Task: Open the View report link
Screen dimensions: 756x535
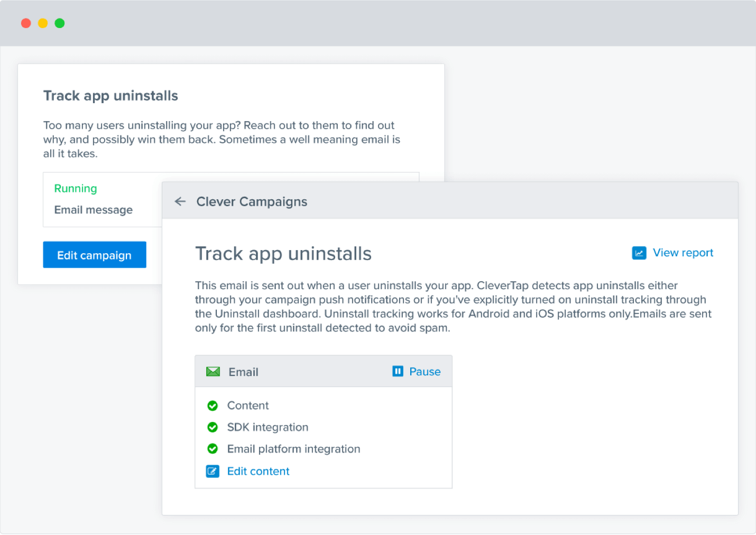Action: point(683,253)
